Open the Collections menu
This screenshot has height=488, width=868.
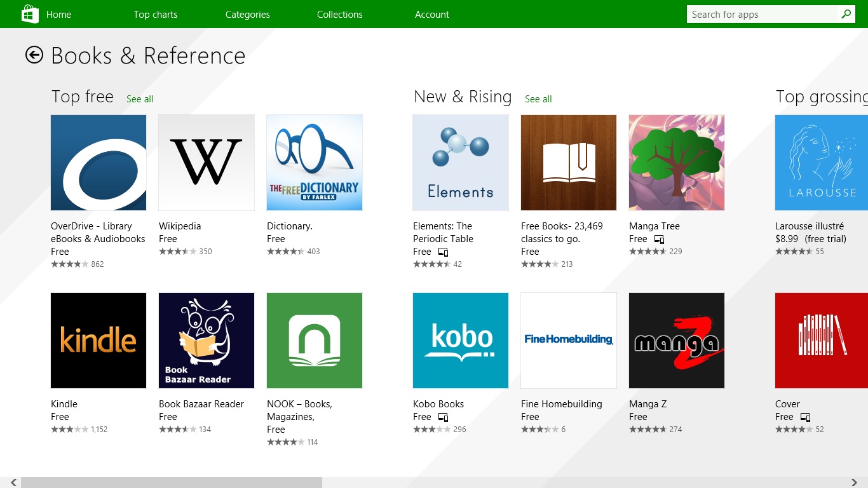340,14
